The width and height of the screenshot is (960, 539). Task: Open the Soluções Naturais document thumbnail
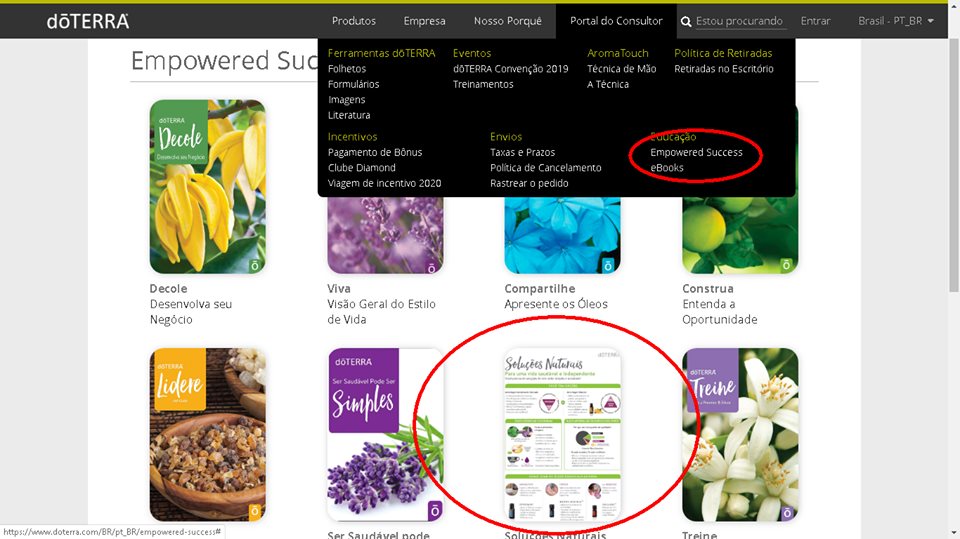click(x=562, y=435)
